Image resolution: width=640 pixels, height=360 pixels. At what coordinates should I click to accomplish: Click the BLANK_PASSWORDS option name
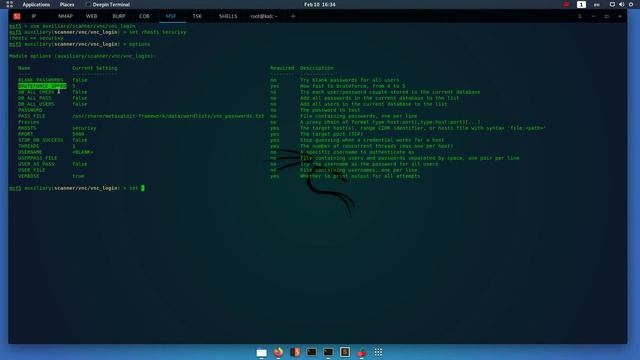click(40, 80)
